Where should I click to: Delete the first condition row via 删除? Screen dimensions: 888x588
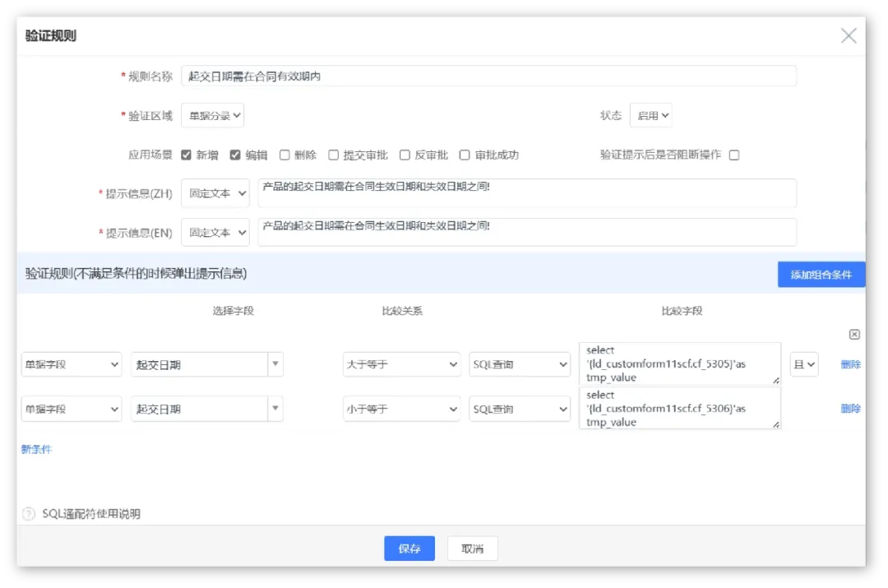[x=850, y=364]
